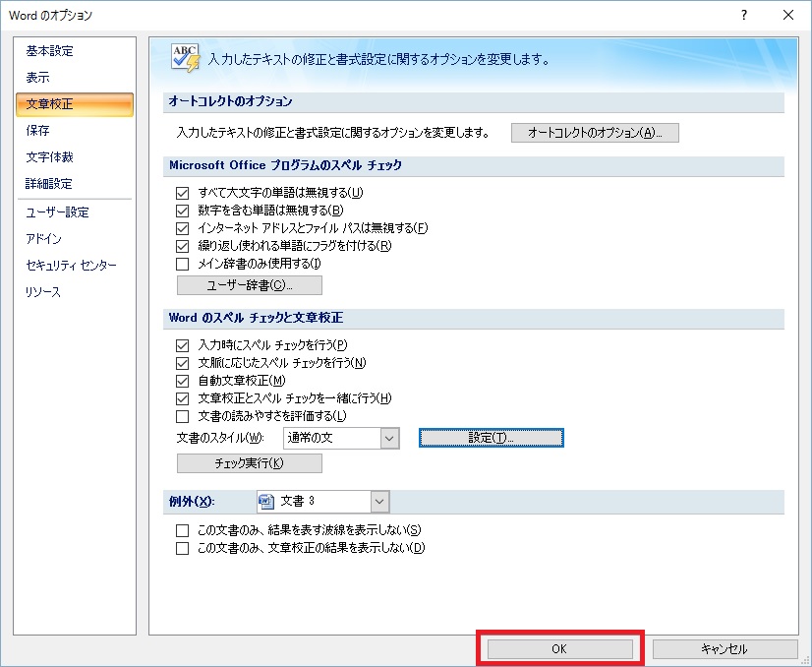Toggle すべて大文字の単語は無視する checkbox
Screen dimensions: 812x667
point(182,193)
